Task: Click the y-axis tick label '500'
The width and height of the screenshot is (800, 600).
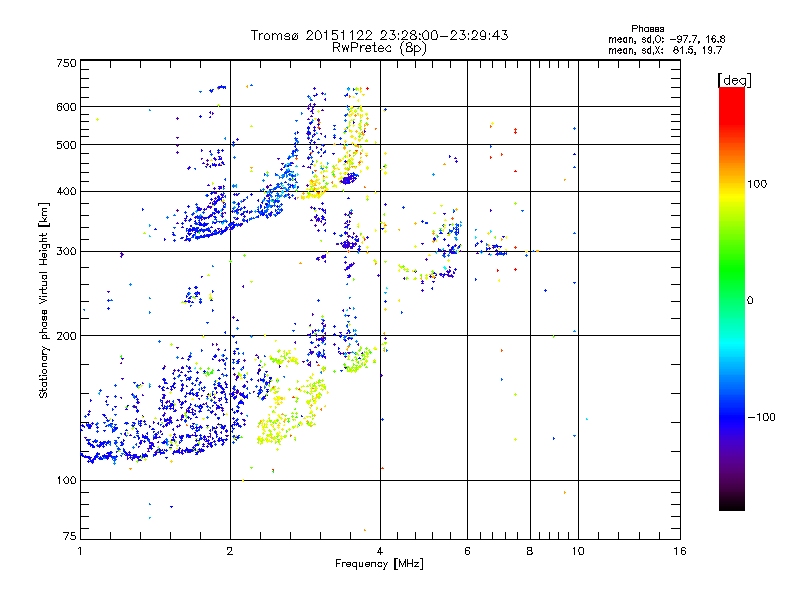Action: [66, 145]
